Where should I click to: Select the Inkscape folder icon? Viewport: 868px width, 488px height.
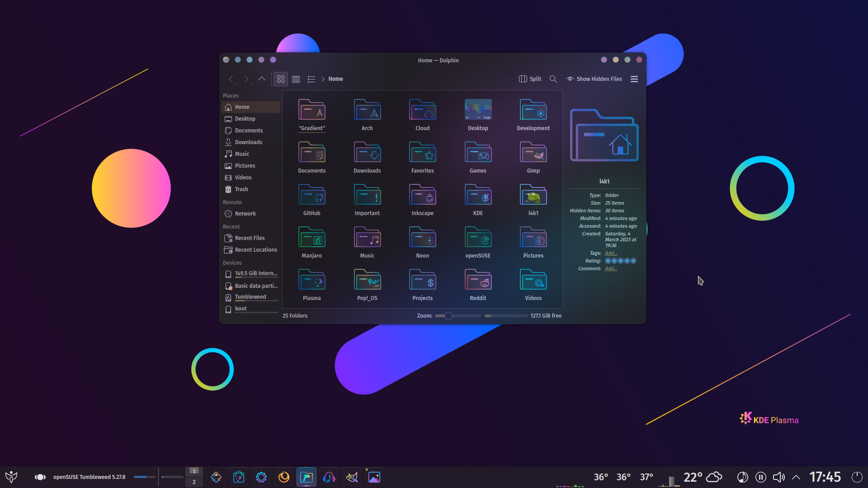423,194
